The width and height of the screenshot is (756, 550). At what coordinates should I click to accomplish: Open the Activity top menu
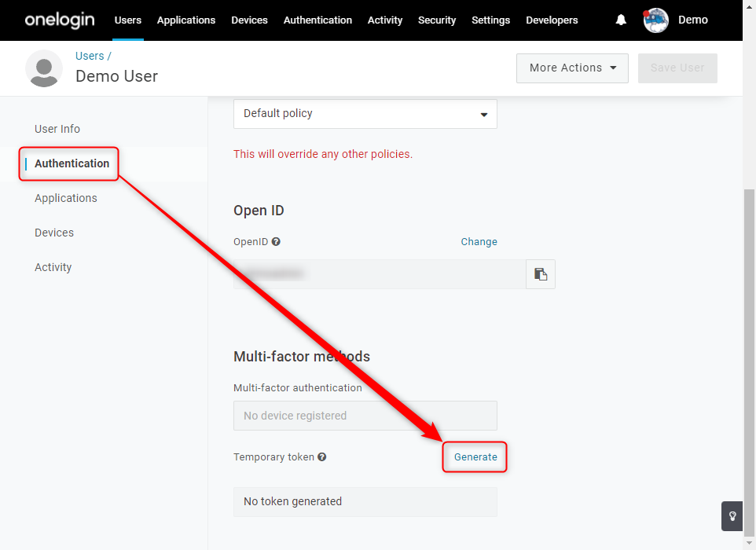385,20
